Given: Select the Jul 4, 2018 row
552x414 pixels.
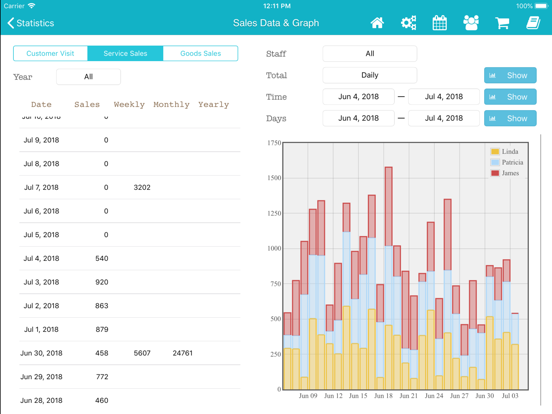Looking at the screenshot, I should (130, 258).
